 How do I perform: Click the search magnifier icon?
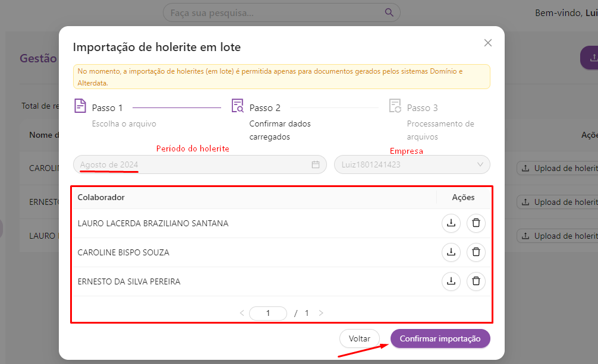coord(389,12)
